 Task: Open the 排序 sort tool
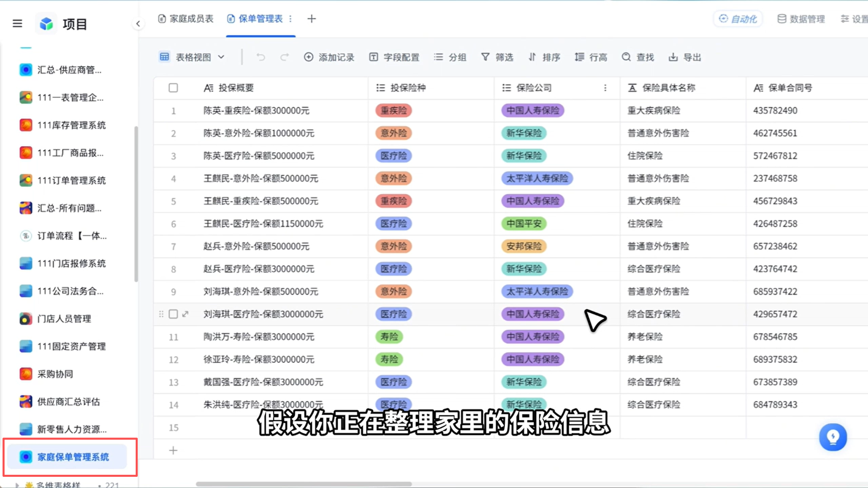544,57
